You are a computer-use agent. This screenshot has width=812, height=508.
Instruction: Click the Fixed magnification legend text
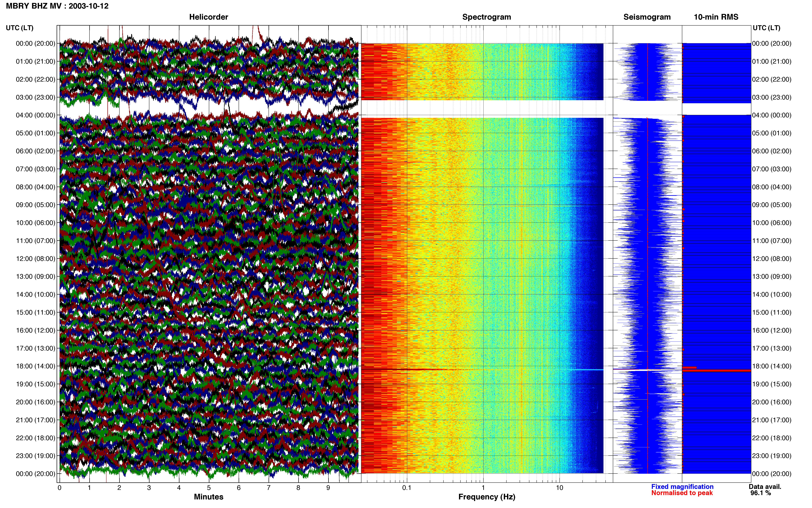(682, 486)
